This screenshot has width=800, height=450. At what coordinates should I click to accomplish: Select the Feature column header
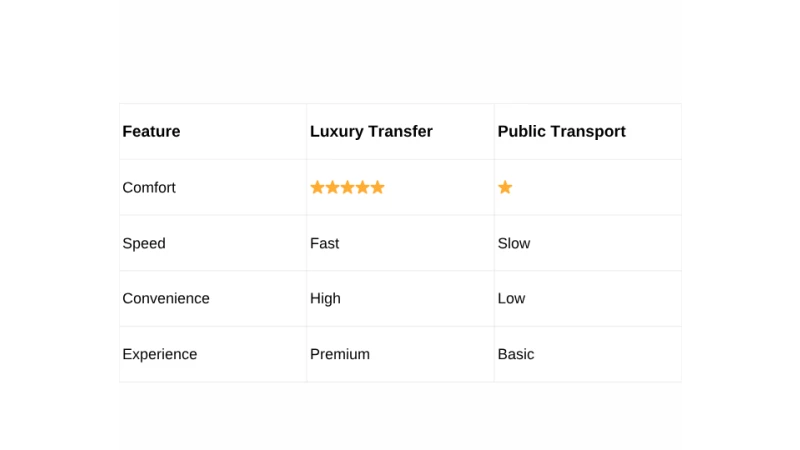click(x=151, y=131)
